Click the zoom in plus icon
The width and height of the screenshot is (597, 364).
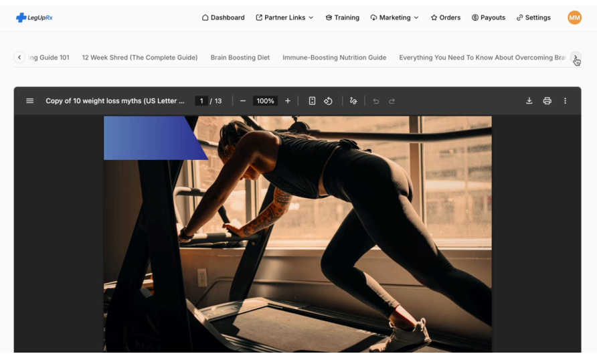point(288,101)
